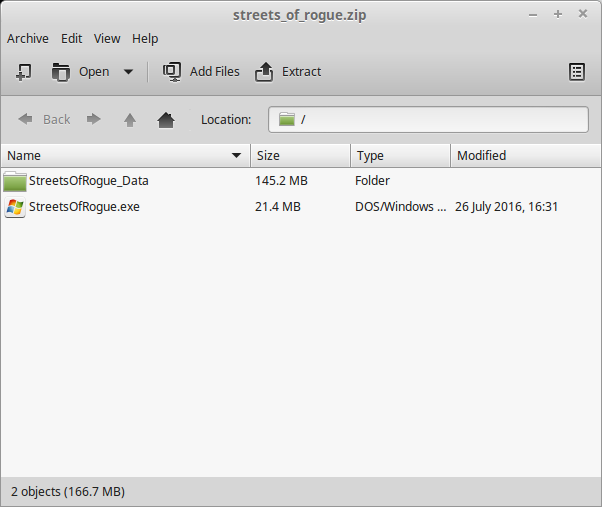Click the Folder type cell
602x507 pixels.
click(372, 181)
